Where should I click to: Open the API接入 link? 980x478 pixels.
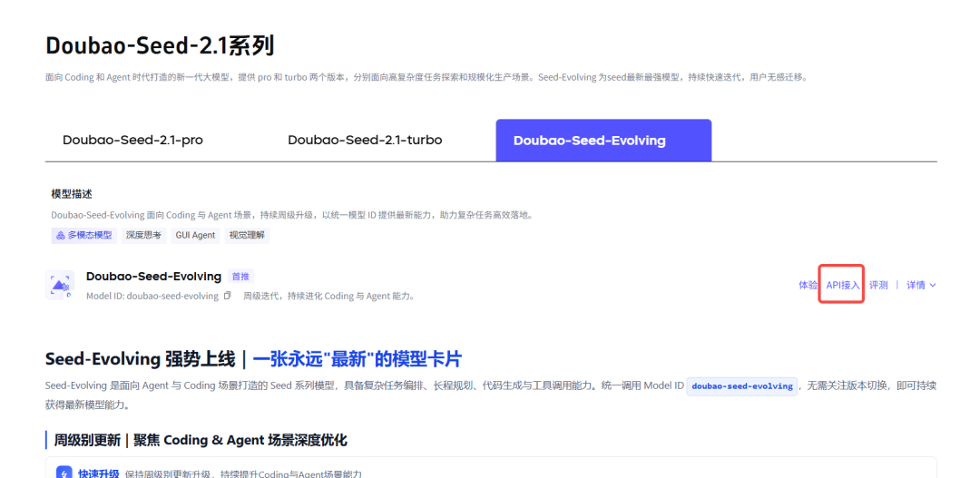[843, 285]
